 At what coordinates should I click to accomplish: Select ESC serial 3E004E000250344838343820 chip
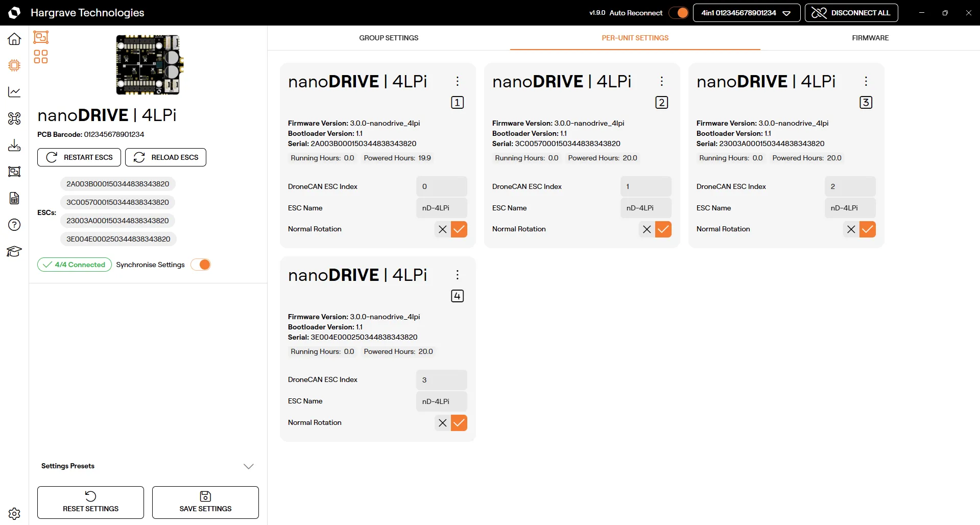click(118, 239)
